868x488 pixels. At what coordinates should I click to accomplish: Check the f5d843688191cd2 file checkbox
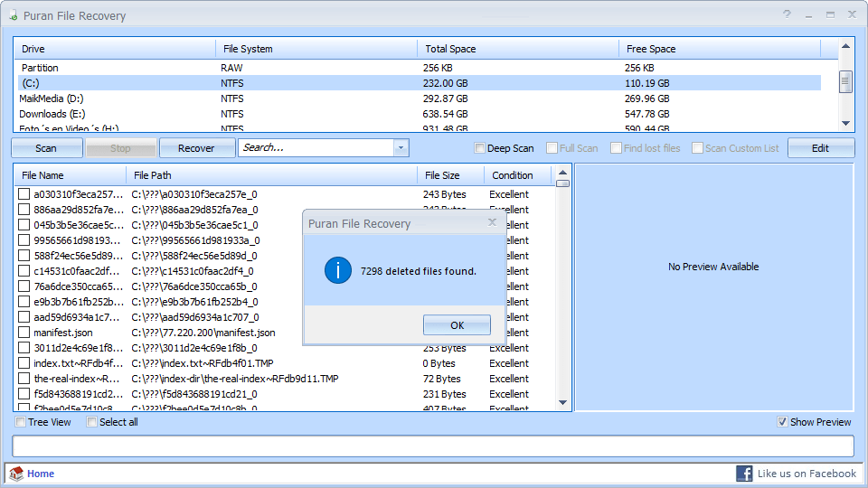point(24,394)
